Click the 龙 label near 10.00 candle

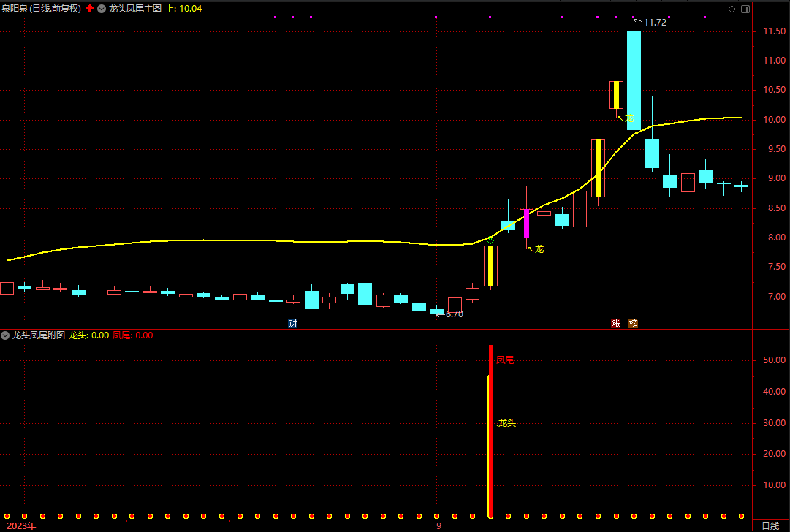[x=630, y=118]
